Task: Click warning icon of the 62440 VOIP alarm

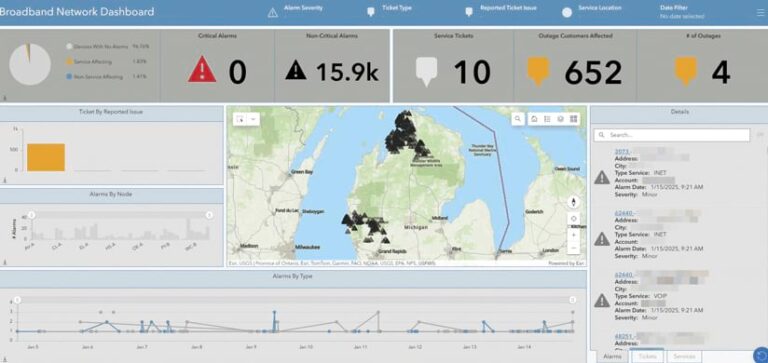Action: click(601, 300)
